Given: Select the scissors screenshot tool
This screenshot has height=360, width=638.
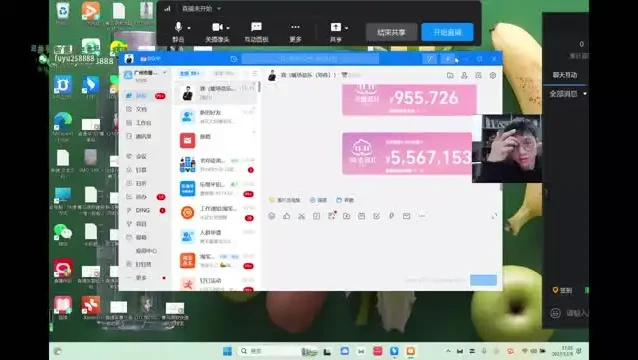Looking at the screenshot, I should pos(302,216).
